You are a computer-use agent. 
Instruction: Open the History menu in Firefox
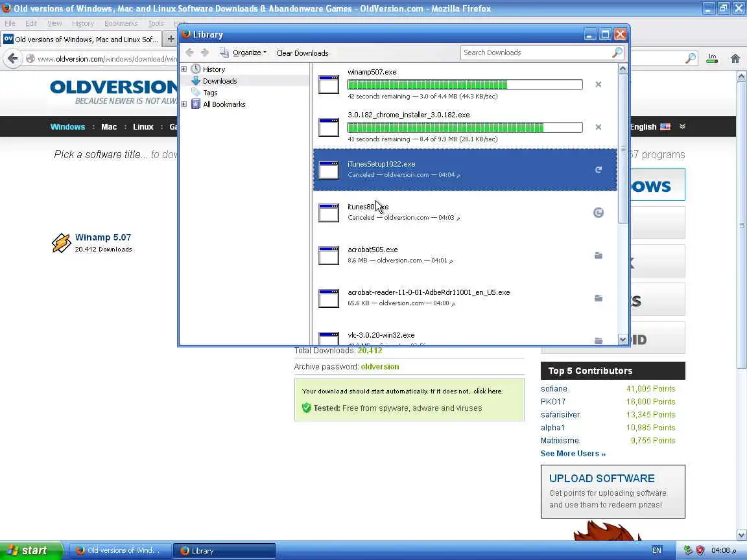click(x=83, y=23)
